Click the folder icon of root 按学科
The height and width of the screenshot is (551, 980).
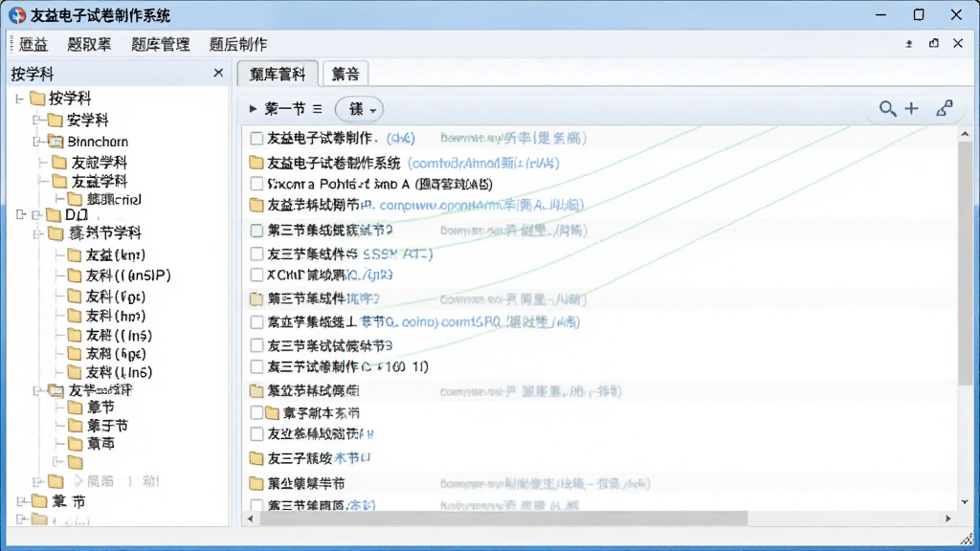point(37,99)
